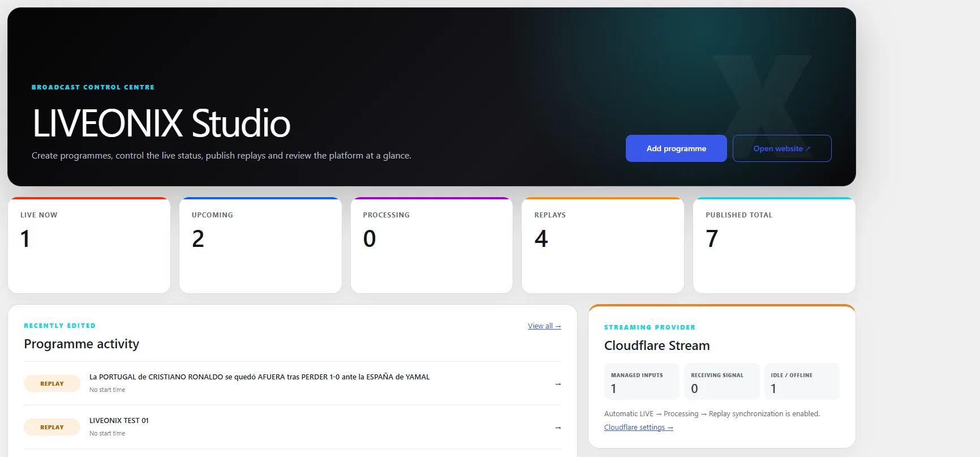Click the LIVEONIX Studio title

[161, 123]
